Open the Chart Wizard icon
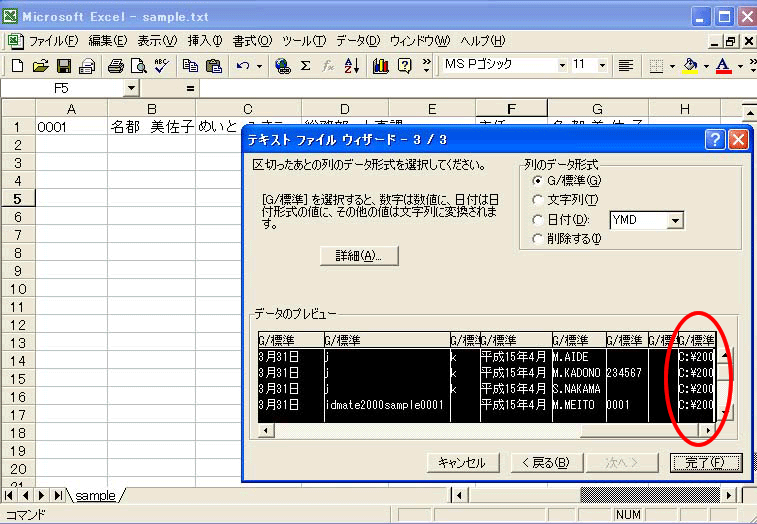 click(380, 65)
